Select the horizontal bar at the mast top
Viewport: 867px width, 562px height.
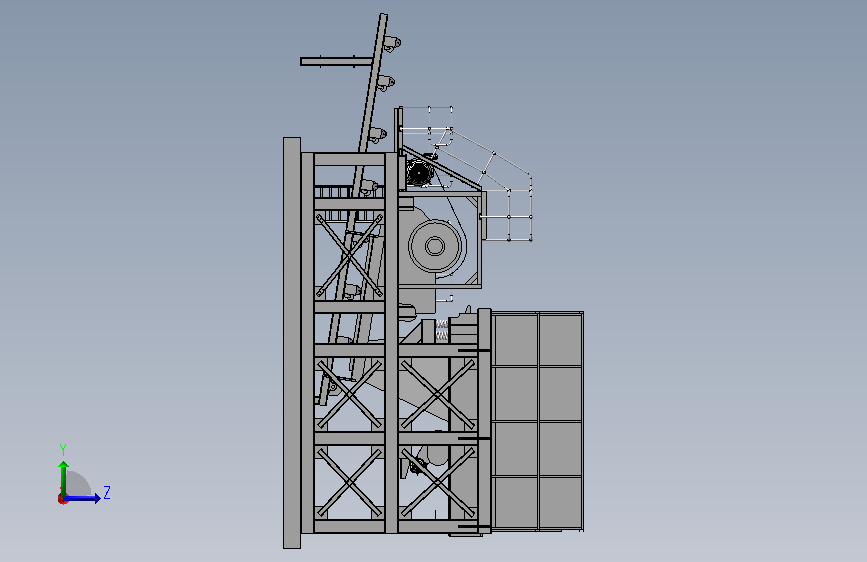tap(336, 61)
